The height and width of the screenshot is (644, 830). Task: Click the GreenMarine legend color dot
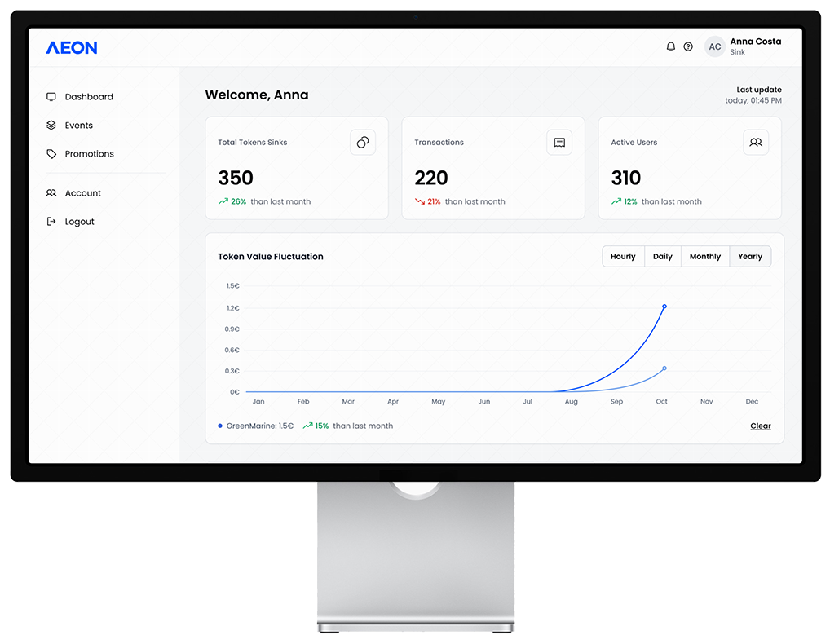coord(219,426)
